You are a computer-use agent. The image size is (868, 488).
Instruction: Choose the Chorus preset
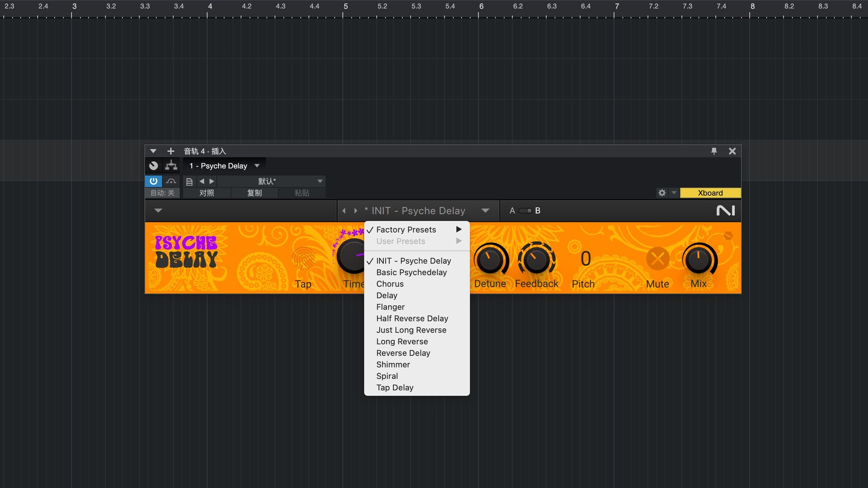click(x=417, y=284)
